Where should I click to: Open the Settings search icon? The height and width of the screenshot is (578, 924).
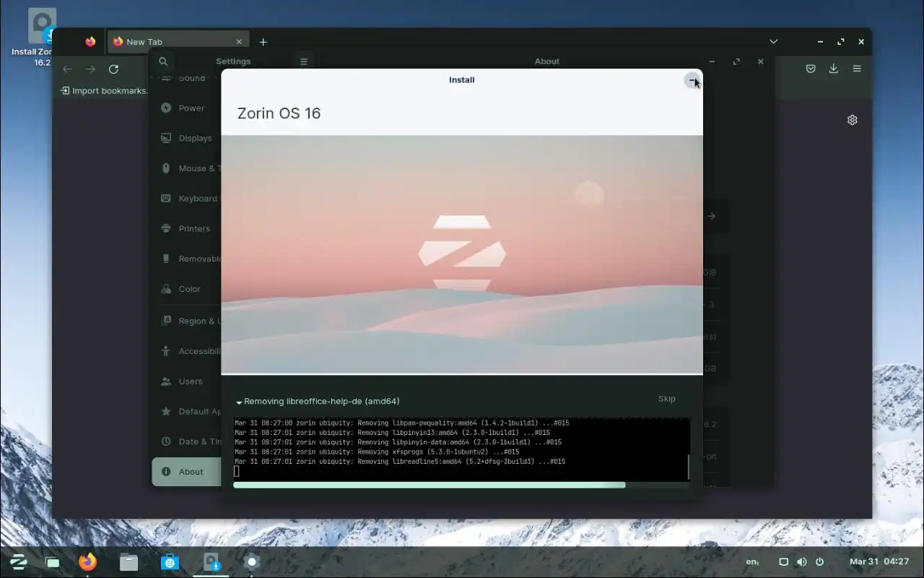tap(163, 61)
